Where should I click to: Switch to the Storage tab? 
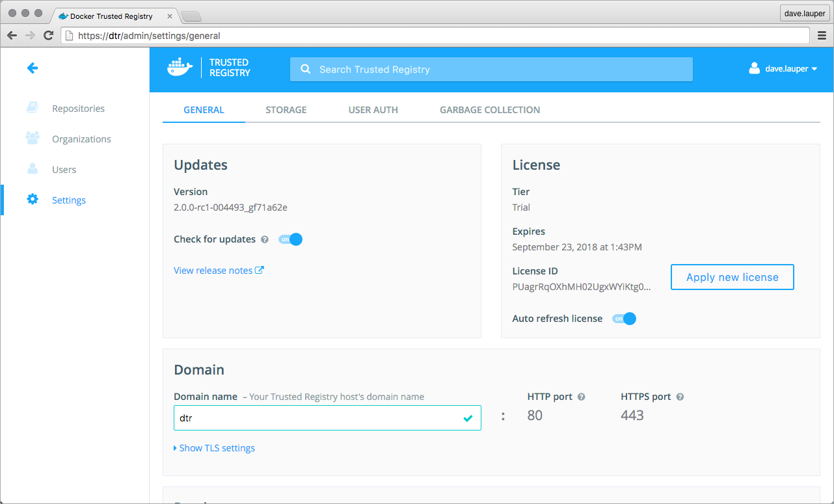(x=286, y=110)
